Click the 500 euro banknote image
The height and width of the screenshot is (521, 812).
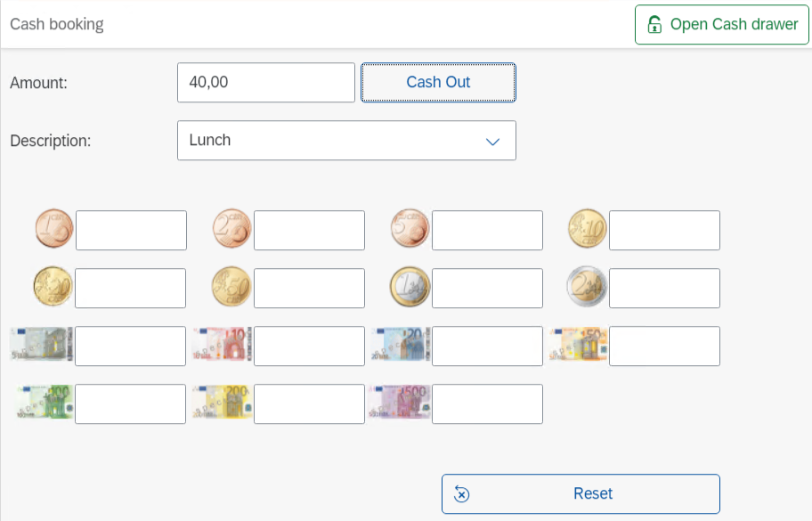[x=401, y=403]
